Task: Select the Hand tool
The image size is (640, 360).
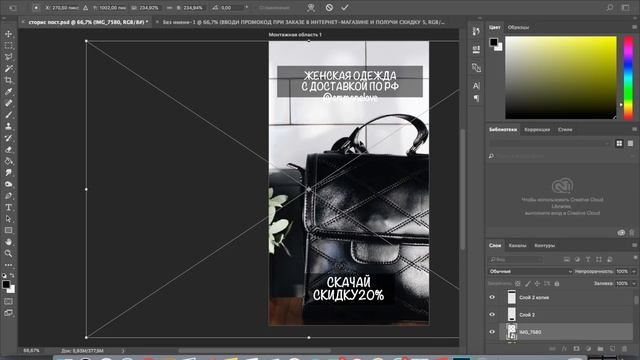Action: (9, 242)
